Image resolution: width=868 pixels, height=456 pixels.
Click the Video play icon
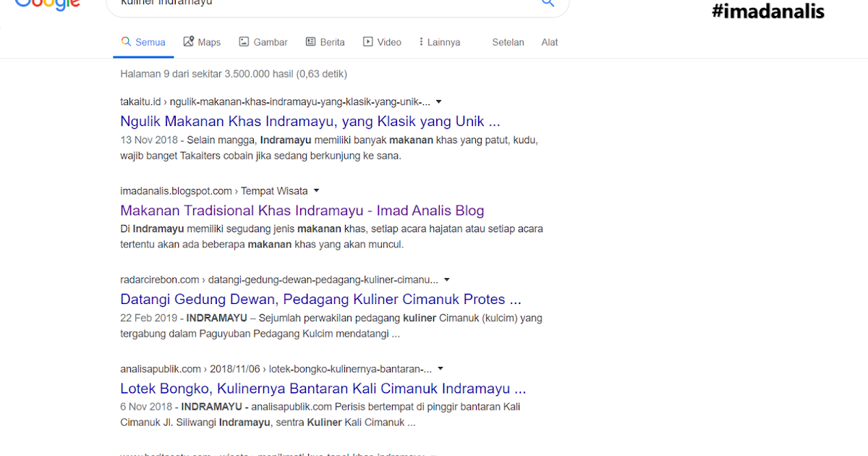click(367, 42)
